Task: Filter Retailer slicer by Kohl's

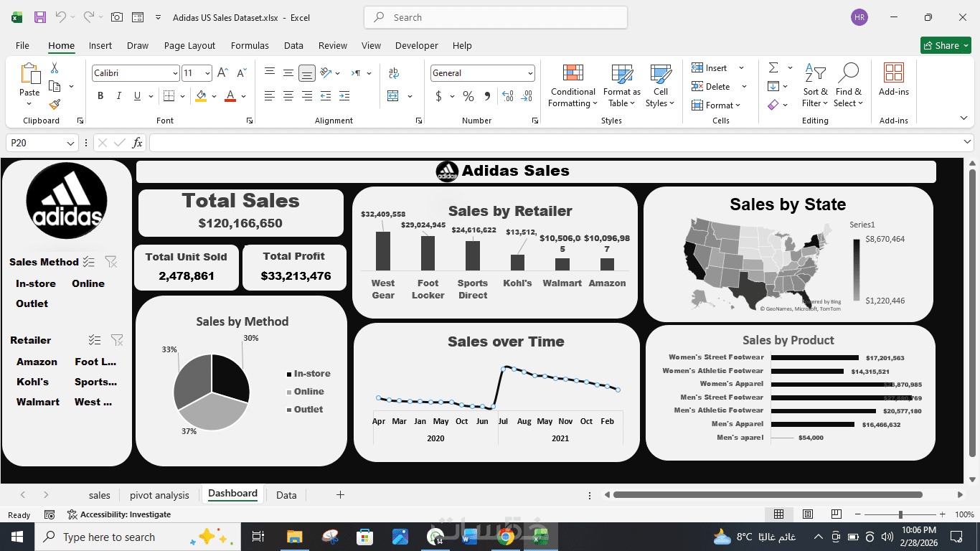Action: click(33, 382)
